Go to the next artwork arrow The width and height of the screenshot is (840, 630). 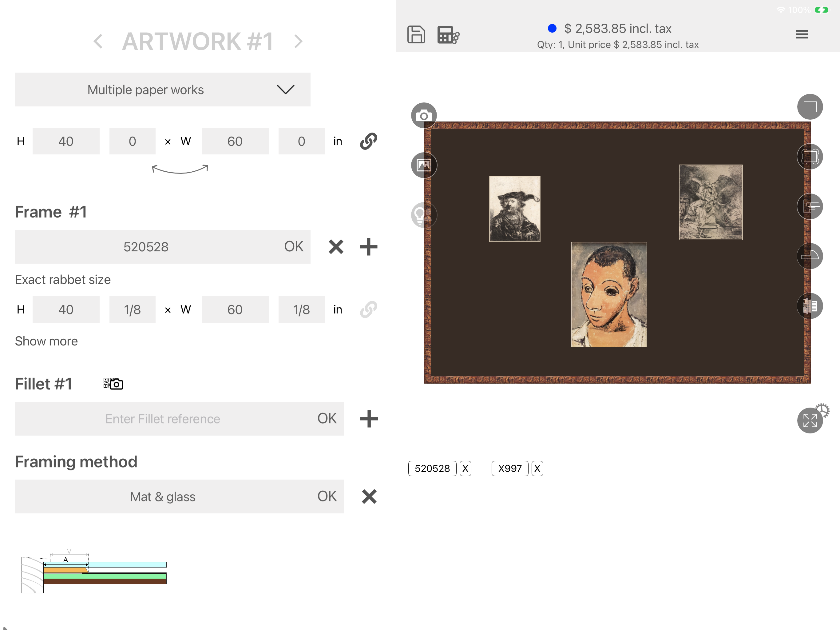pos(299,41)
